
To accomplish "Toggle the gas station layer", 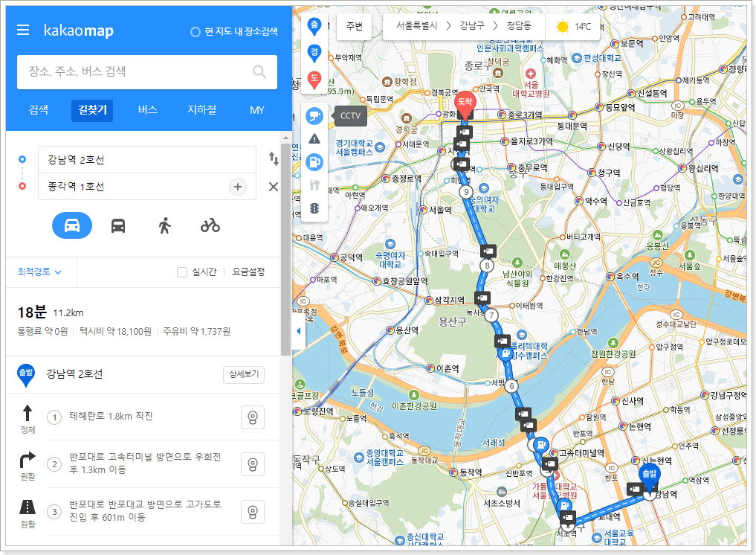I will pyautogui.click(x=314, y=162).
